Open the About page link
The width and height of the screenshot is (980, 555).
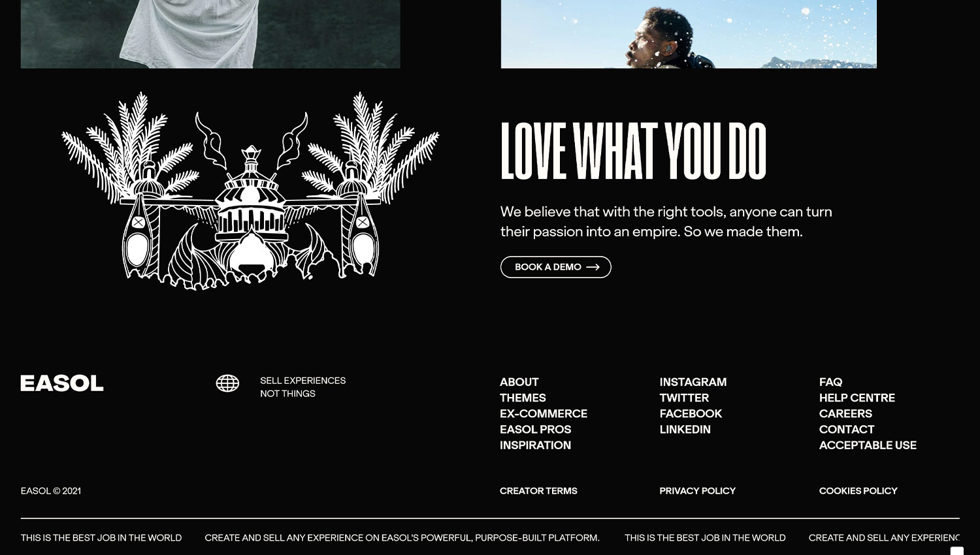[519, 382]
